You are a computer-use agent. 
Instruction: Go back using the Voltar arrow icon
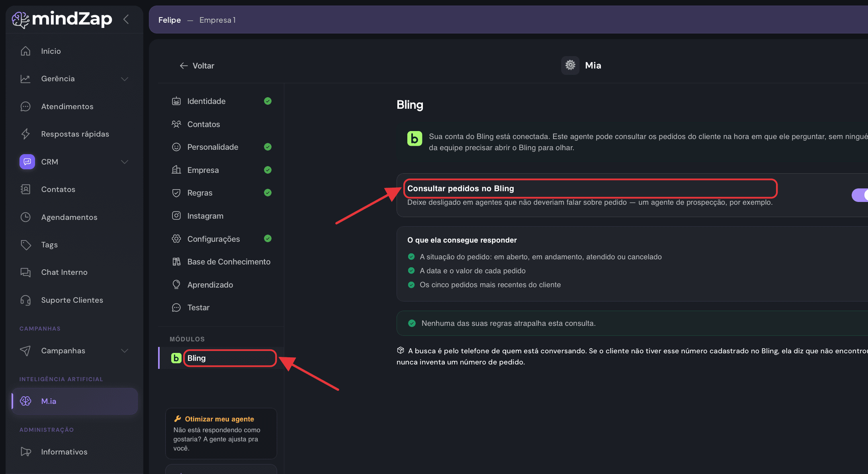pyautogui.click(x=184, y=66)
